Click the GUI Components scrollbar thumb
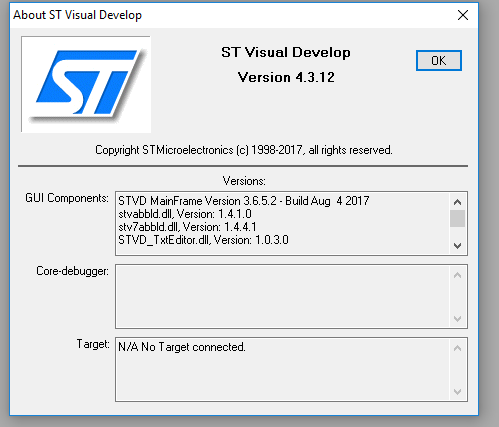Image resolution: width=499 pixels, height=427 pixels. [457, 218]
